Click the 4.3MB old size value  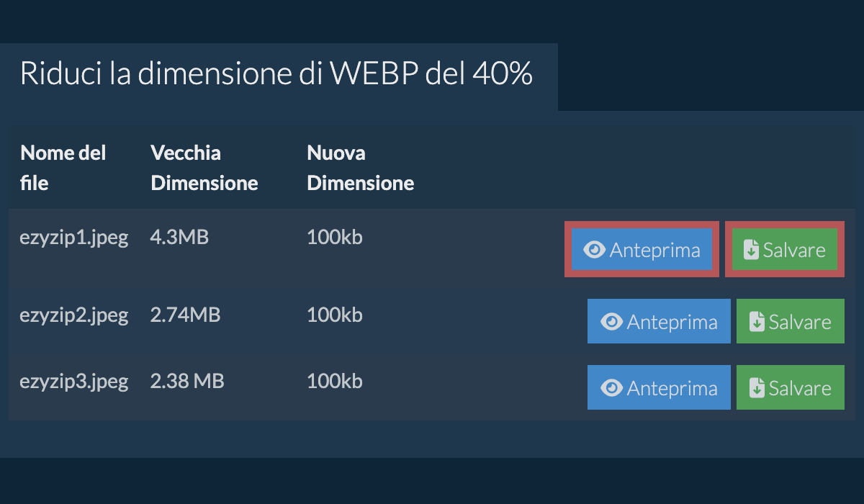(x=179, y=238)
